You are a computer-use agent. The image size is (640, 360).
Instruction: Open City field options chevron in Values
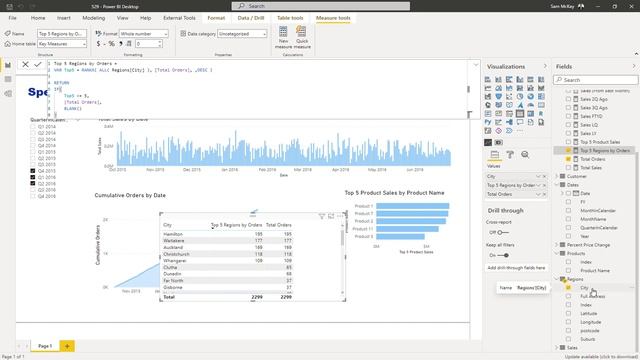[x=538, y=176]
